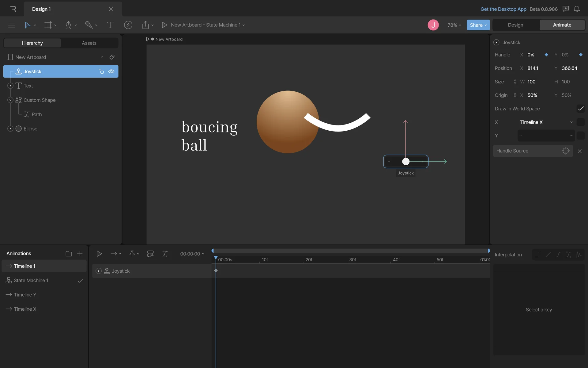588x368 pixels.
Task: Switch to the Assets tab
Action: point(89,43)
